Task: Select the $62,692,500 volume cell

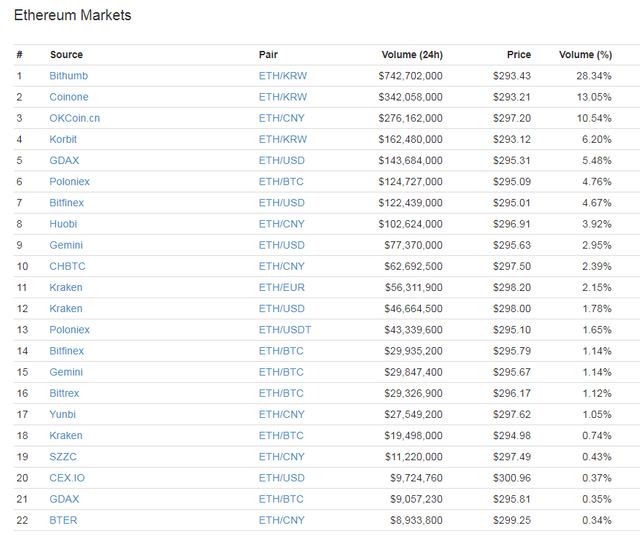Action: coord(413,266)
